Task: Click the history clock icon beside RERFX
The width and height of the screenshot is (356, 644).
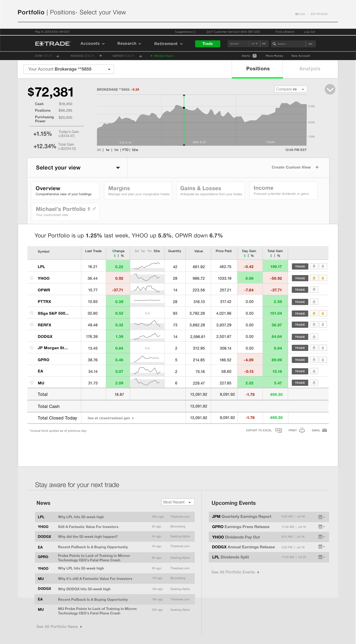Action: (31, 324)
